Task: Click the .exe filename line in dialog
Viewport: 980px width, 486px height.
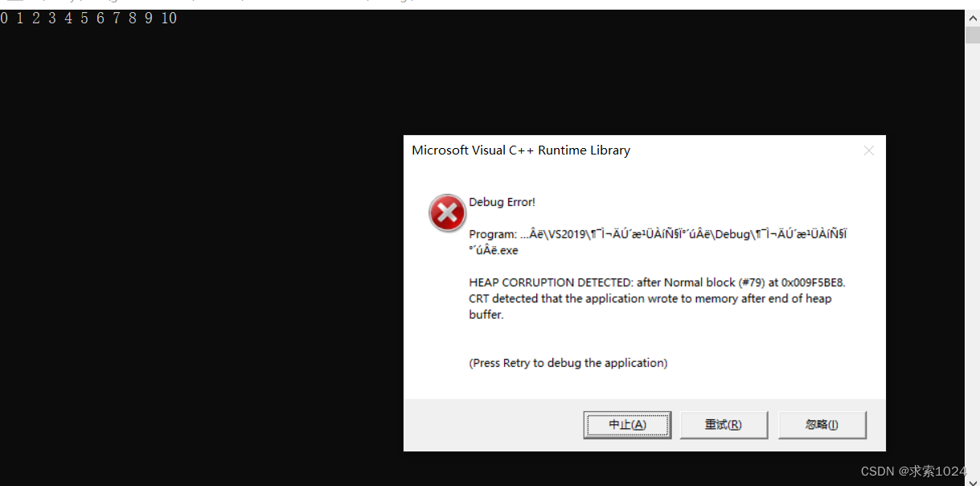Action: 494,250
